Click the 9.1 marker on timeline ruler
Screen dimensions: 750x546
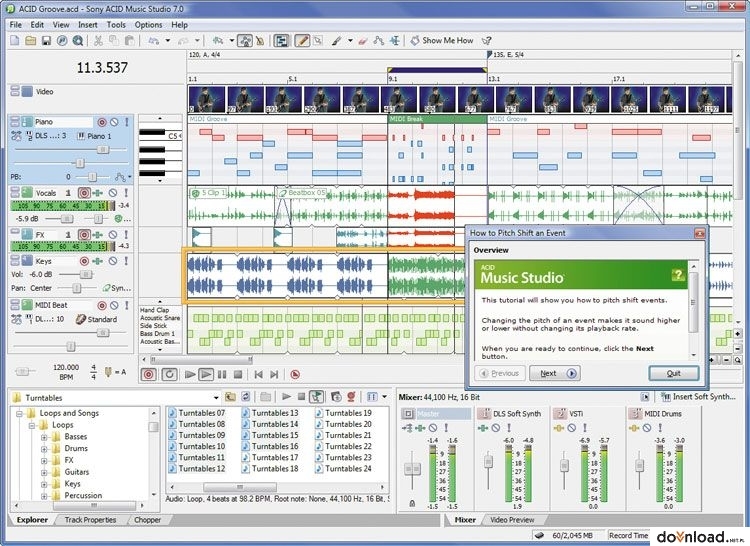(393, 79)
